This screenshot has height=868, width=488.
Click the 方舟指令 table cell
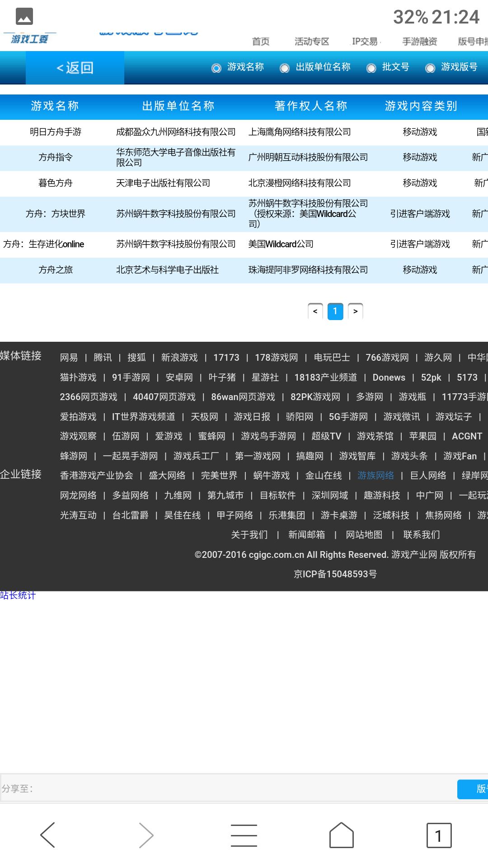point(56,157)
